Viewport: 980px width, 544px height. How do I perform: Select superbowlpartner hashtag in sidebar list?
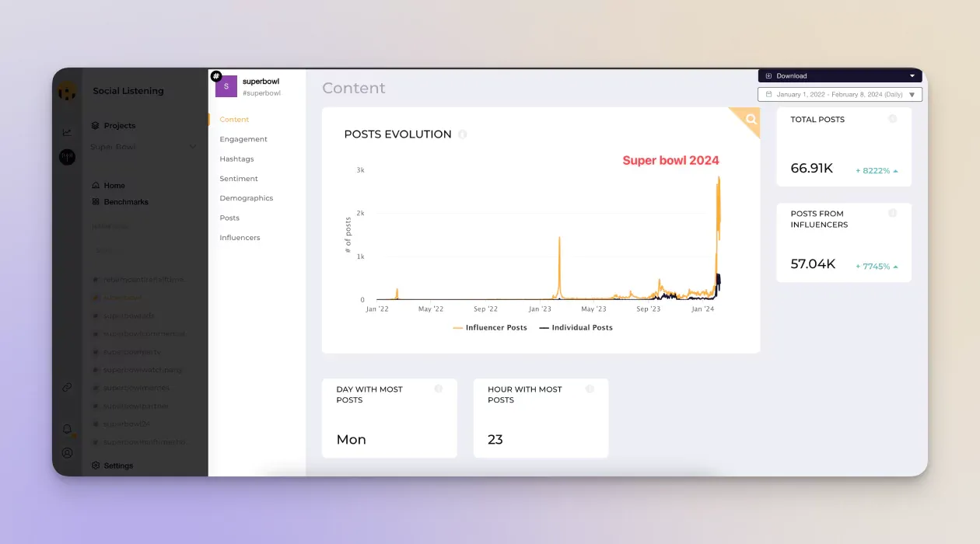tap(135, 406)
